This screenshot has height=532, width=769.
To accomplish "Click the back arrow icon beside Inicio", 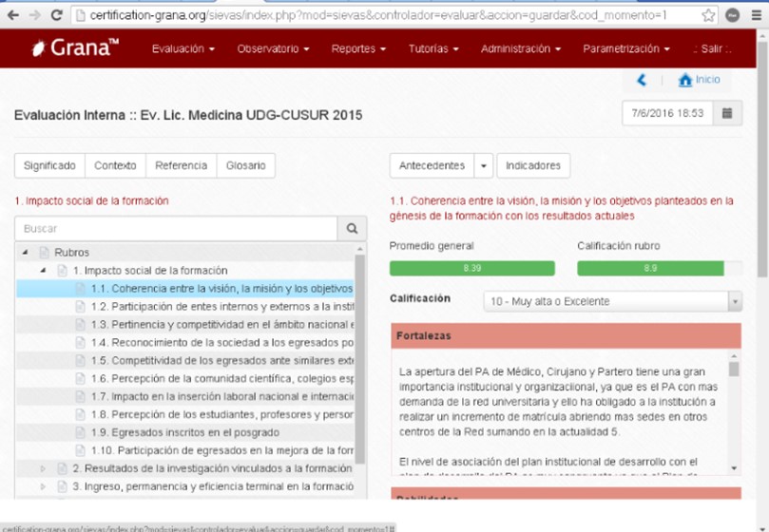I will point(642,81).
